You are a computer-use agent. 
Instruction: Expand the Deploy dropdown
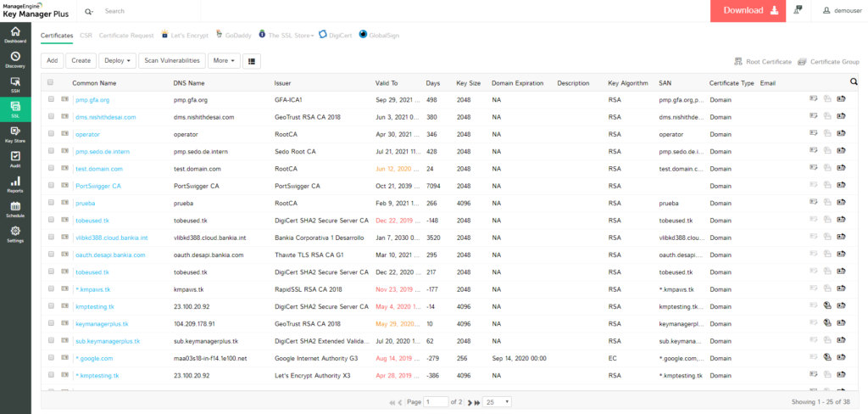117,61
